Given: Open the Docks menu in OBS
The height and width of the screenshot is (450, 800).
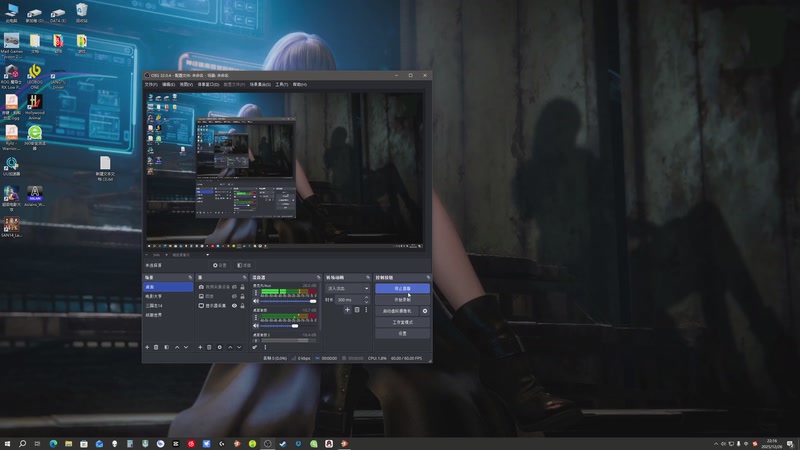Looking at the screenshot, I should (x=208, y=84).
